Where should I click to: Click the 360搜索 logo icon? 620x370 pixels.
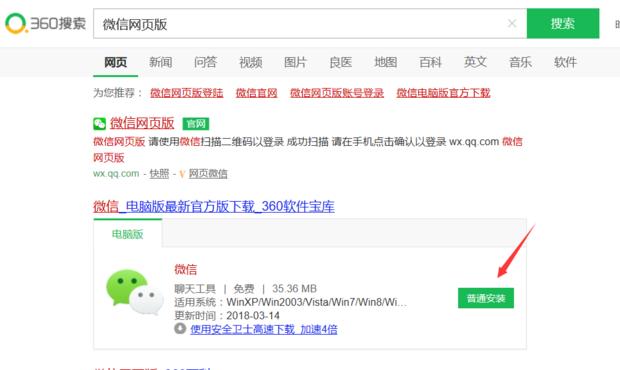pyautogui.click(x=16, y=24)
